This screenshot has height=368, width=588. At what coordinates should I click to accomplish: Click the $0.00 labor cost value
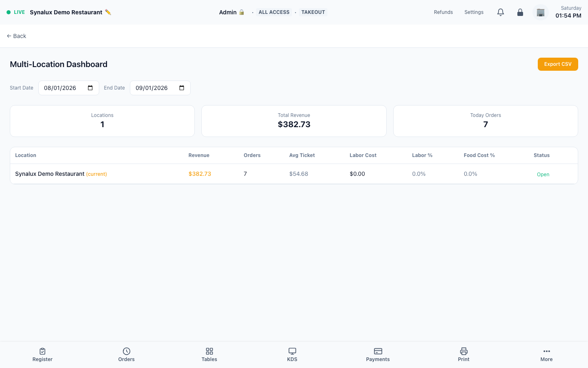coord(357,174)
